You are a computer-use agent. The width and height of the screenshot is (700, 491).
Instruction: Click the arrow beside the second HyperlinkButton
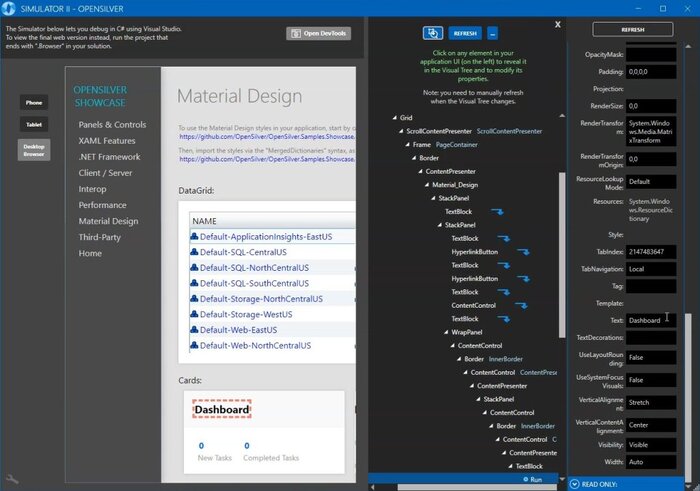point(523,279)
